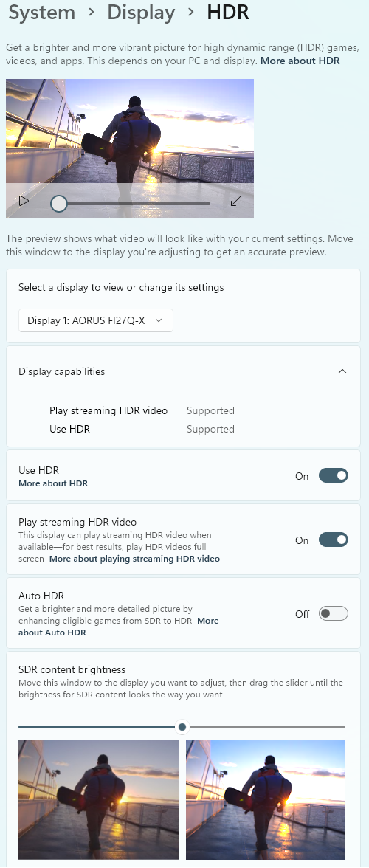Disable Play streaming HDR video toggle

click(334, 540)
